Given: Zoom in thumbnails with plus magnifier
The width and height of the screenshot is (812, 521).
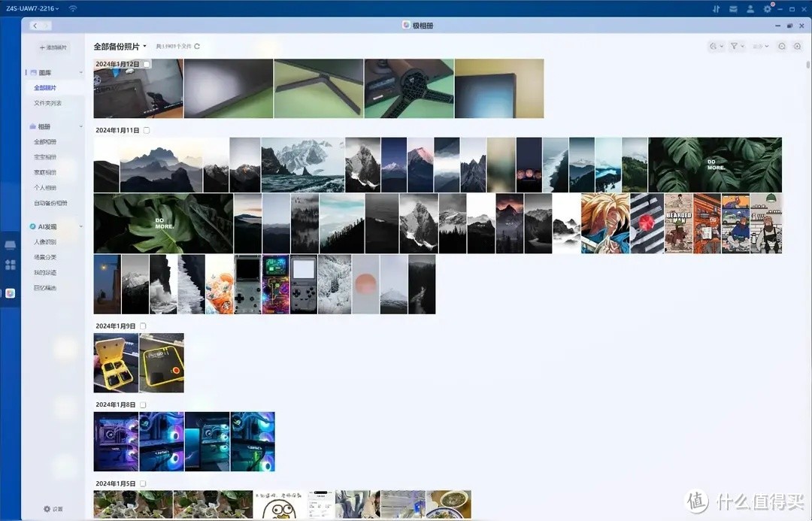Looking at the screenshot, I should 797,47.
